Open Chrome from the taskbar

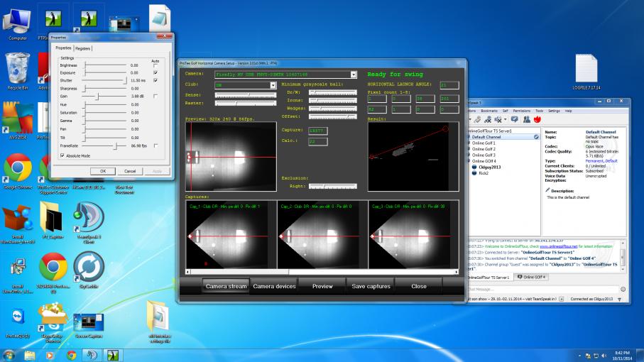[x=72, y=356]
